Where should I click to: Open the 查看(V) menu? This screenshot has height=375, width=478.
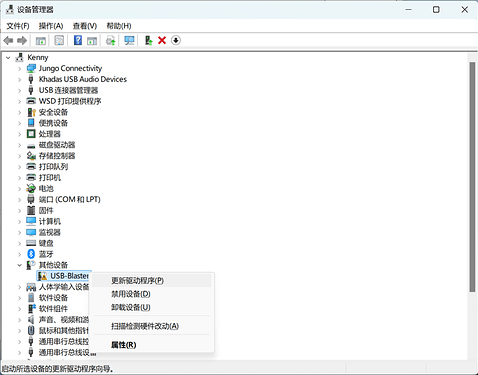click(x=85, y=26)
